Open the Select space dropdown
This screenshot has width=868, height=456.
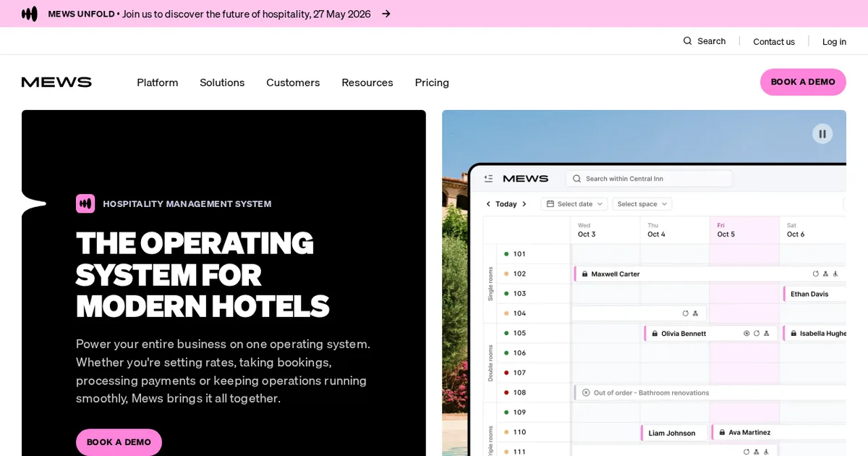pyautogui.click(x=642, y=204)
